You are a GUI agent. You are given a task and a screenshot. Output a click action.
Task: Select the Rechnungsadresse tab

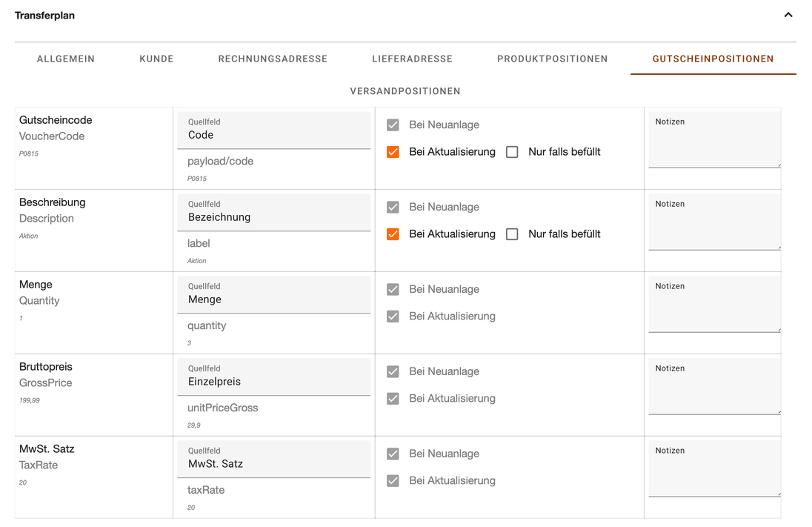pyautogui.click(x=273, y=59)
